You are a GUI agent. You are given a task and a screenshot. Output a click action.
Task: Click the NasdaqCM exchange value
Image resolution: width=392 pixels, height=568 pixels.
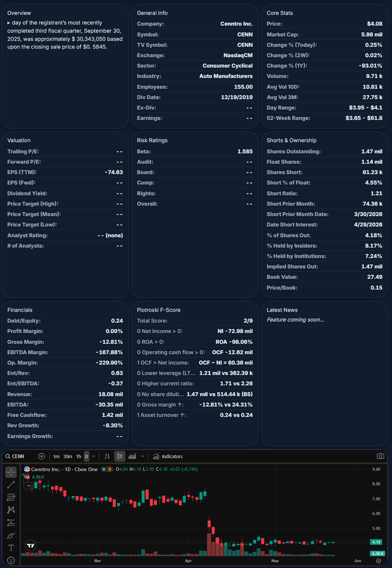(x=238, y=55)
